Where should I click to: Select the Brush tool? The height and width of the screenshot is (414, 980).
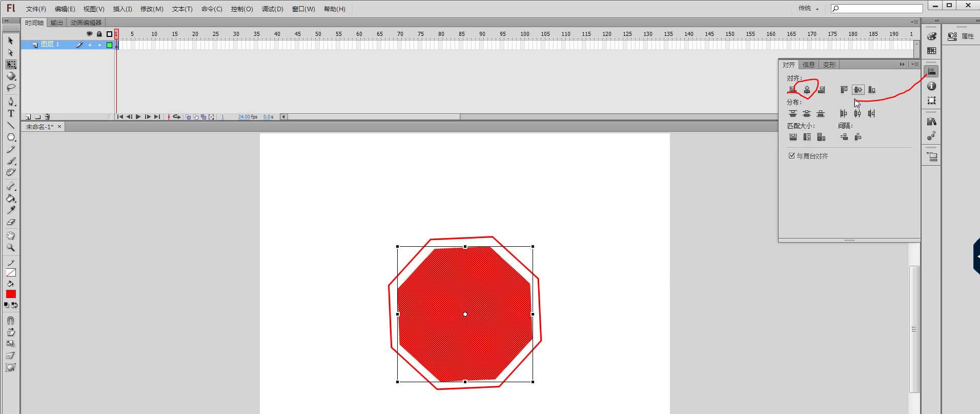pyautogui.click(x=11, y=161)
